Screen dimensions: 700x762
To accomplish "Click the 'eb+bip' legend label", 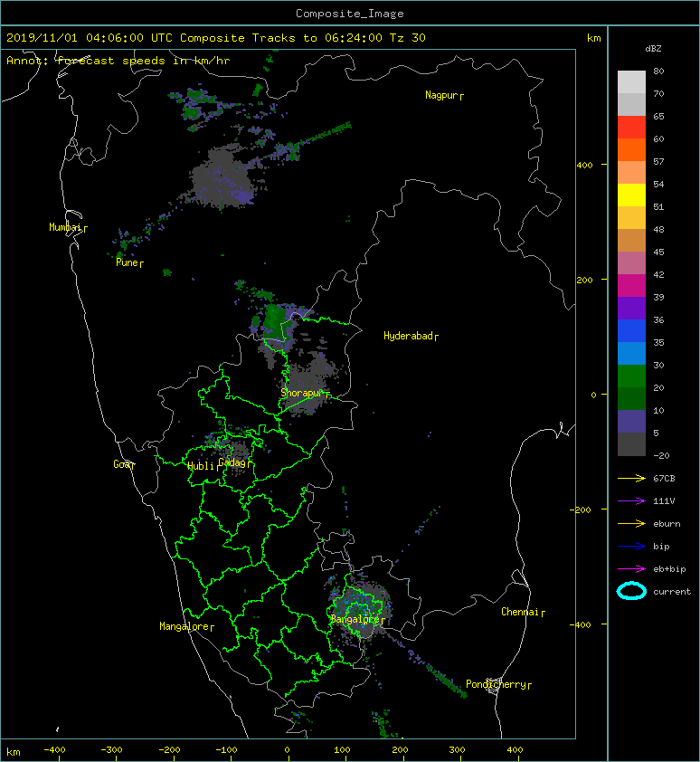I will point(669,569).
